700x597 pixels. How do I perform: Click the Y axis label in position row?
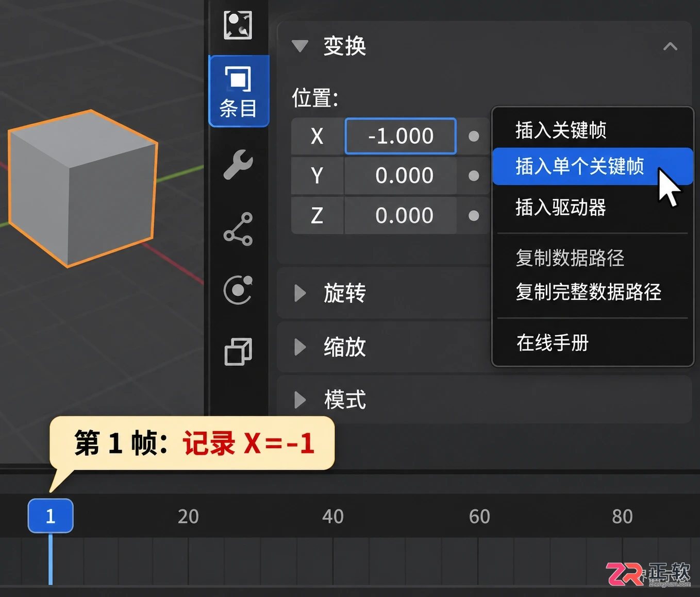pyautogui.click(x=317, y=176)
